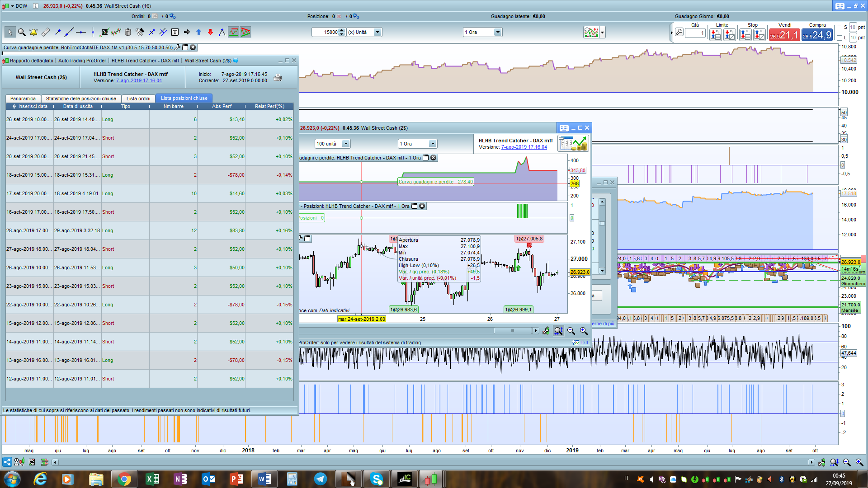Screen dimensions: 868x488
Task: Open the 1 Ora timeframe dropdown in main toolbar
Action: pyautogui.click(x=497, y=32)
